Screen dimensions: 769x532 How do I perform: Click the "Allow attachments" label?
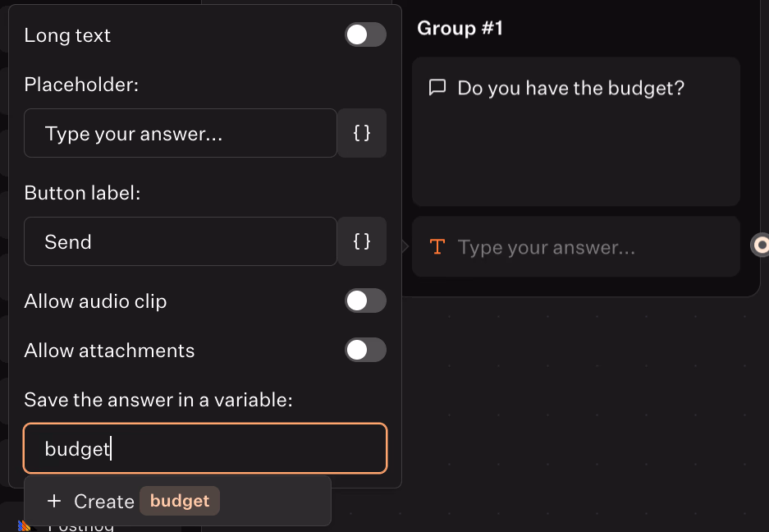tap(109, 351)
